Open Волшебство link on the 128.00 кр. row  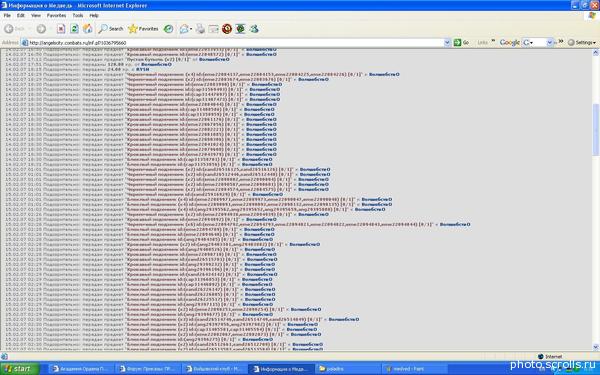point(156,65)
